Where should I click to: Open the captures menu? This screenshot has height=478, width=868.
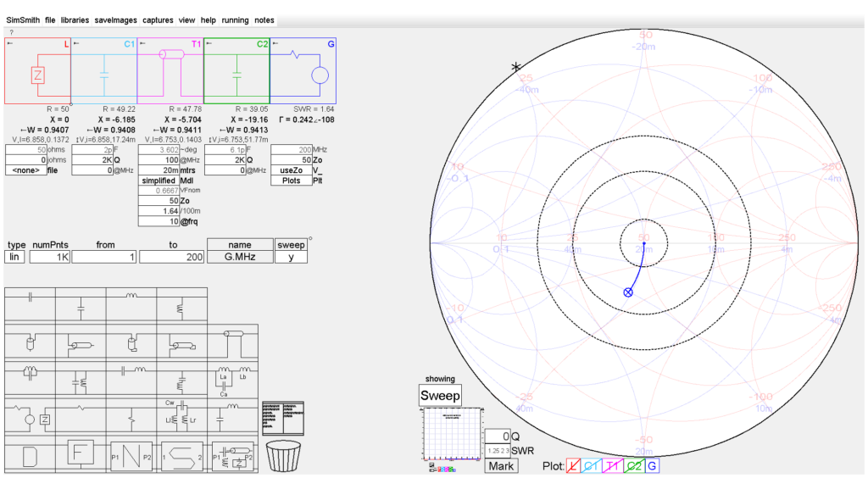coord(158,20)
